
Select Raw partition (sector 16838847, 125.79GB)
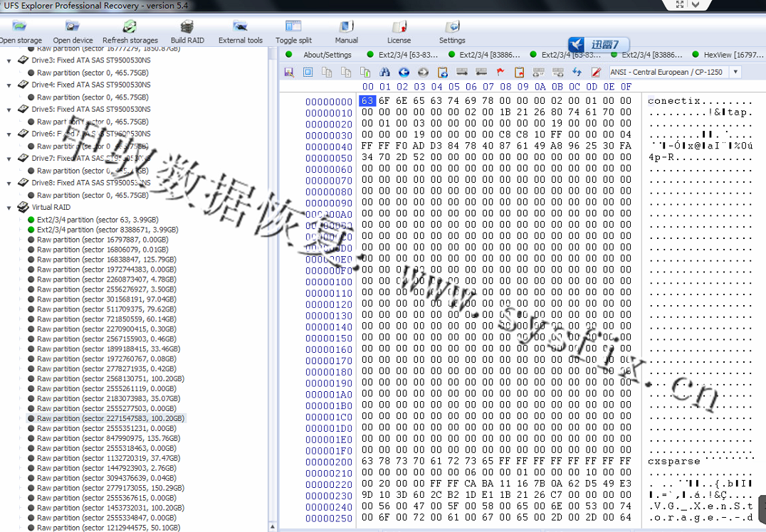click(x=107, y=259)
